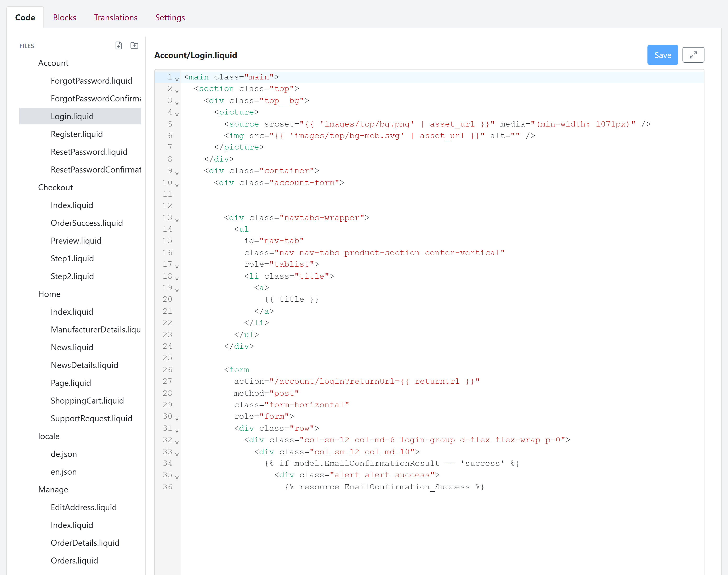Viewport: 728px width, 575px height.
Task: Click the account-form div on line 10
Action: pyautogui.click(x=279, y=182)
